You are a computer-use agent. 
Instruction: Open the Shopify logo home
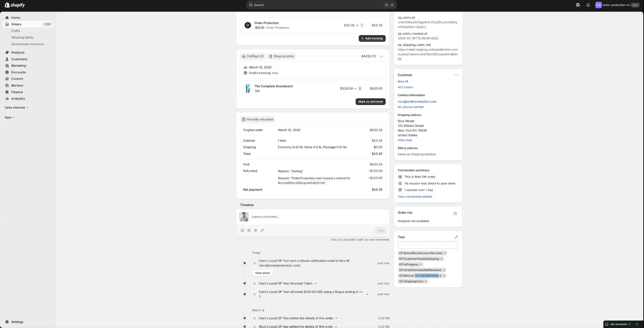(15, 5)
